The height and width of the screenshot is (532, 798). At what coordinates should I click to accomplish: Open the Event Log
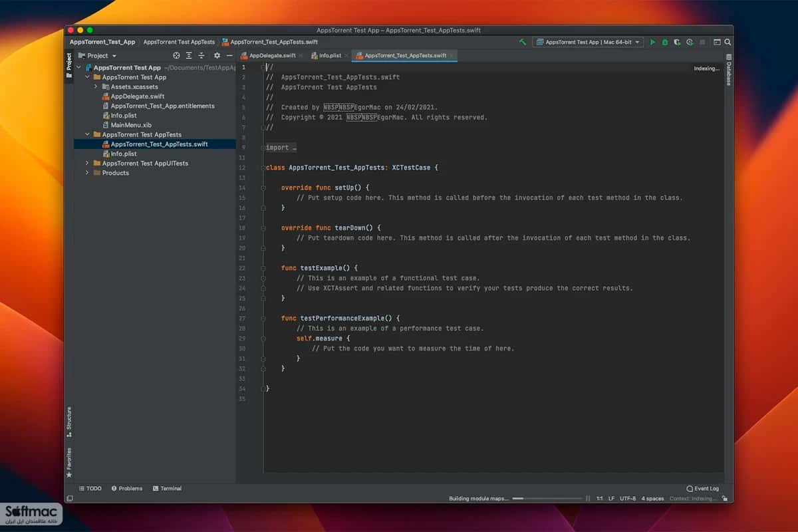(703, 488)
